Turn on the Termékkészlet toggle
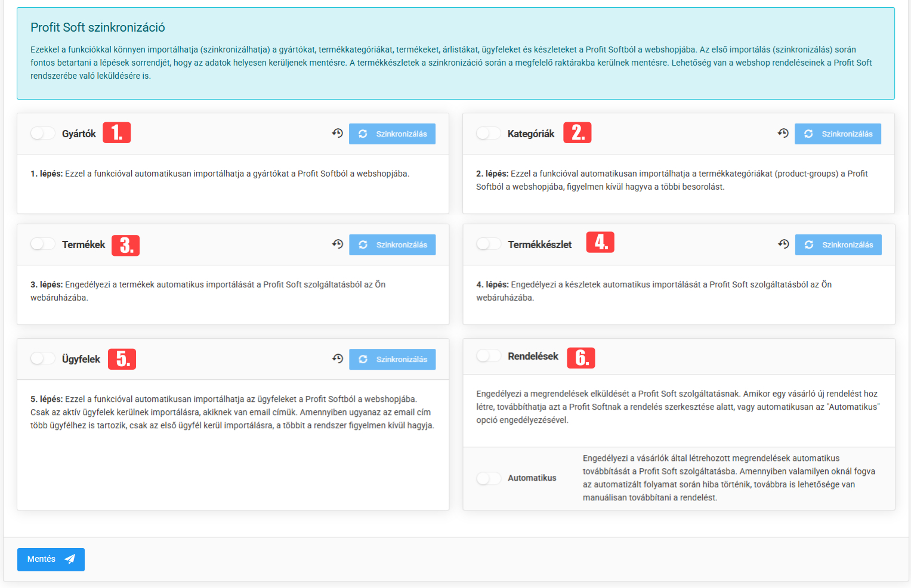Screen dimensions: 911x588 (489, 244)
